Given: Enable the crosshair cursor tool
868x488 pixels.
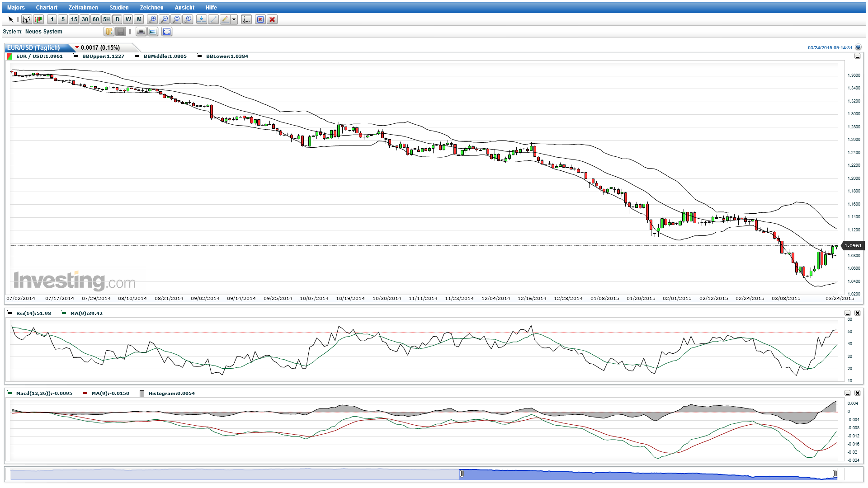Looking at the screenshot, I should pyautogui.click(x=246, y=19).
